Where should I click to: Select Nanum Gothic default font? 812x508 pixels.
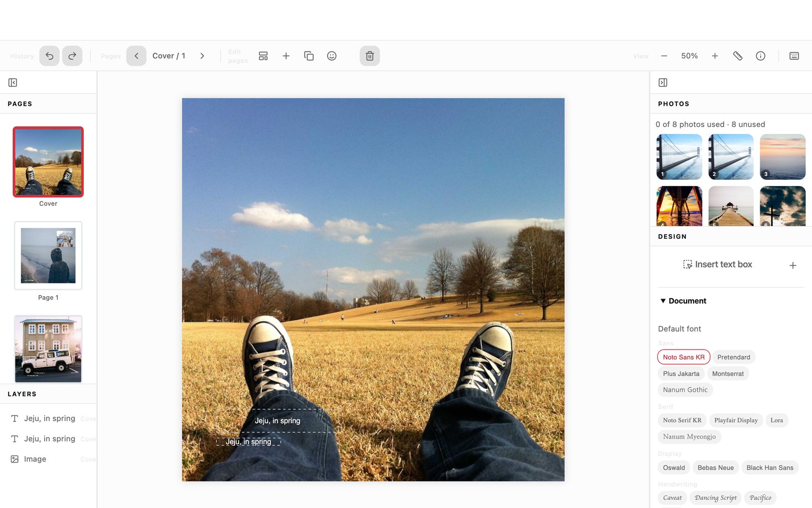coord(685,390)
